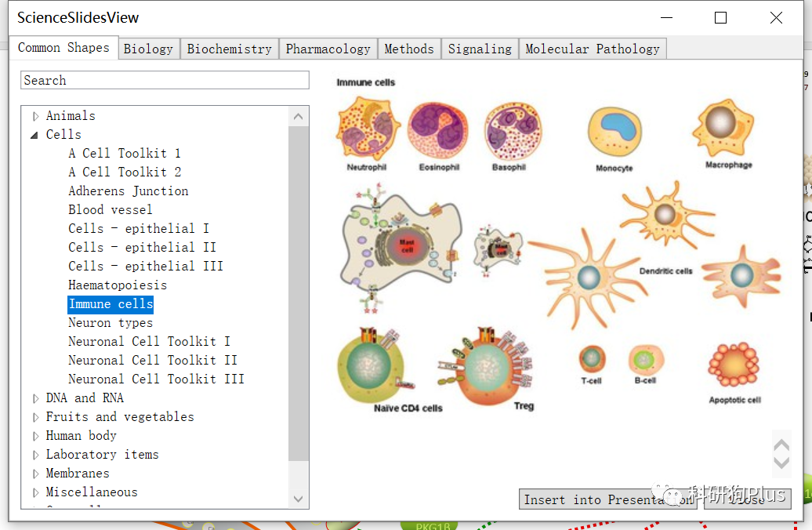Click in the Search field
The width and height of the screenshot is (812, 530).
pos(165,80)
